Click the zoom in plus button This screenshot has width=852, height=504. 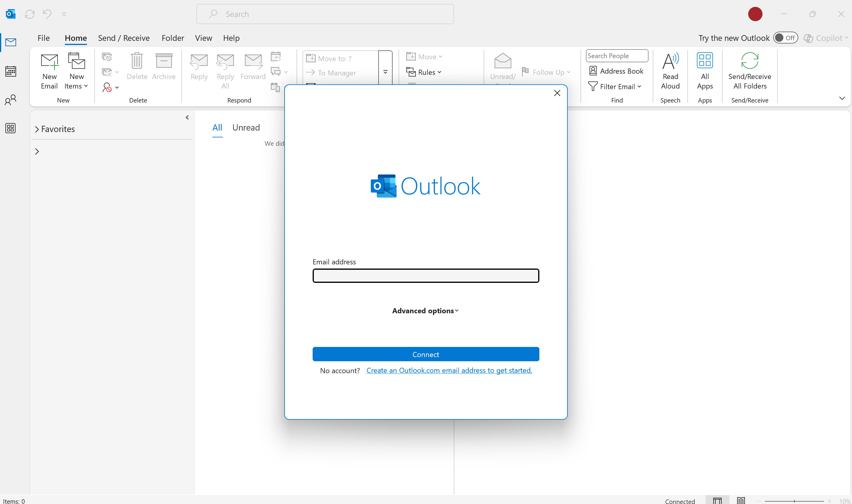click(x=829, y=501)
